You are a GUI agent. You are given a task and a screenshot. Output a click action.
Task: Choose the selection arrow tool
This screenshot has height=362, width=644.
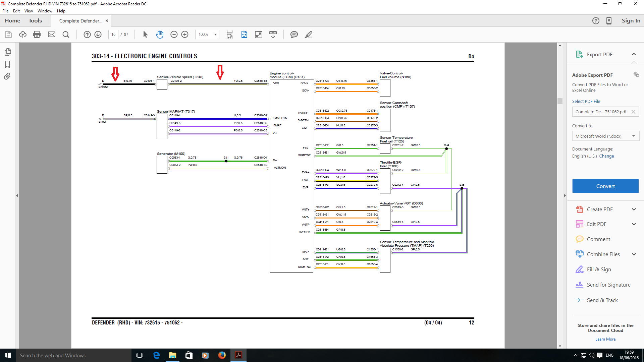coord(145,35)
